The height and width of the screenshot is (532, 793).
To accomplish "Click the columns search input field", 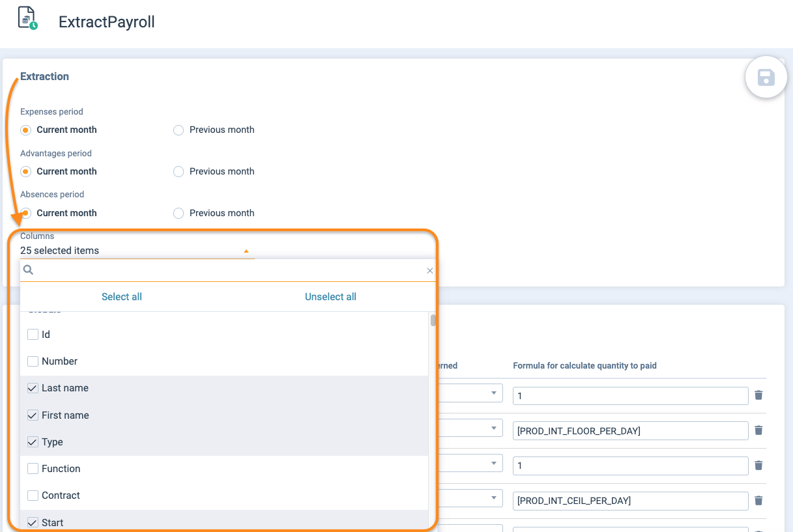I will (x=228, y=270).
